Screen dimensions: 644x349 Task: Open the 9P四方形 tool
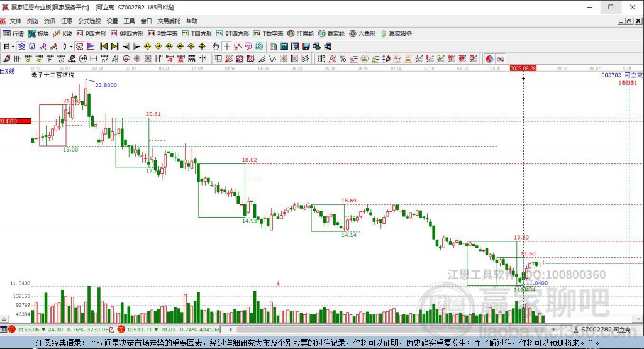(127, 34)
